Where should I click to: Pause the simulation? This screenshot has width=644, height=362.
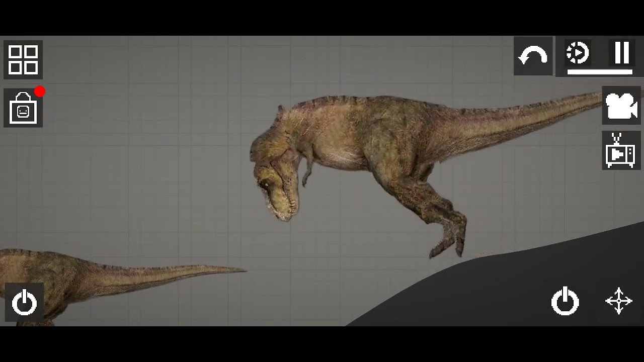click(x=622, y=52)
